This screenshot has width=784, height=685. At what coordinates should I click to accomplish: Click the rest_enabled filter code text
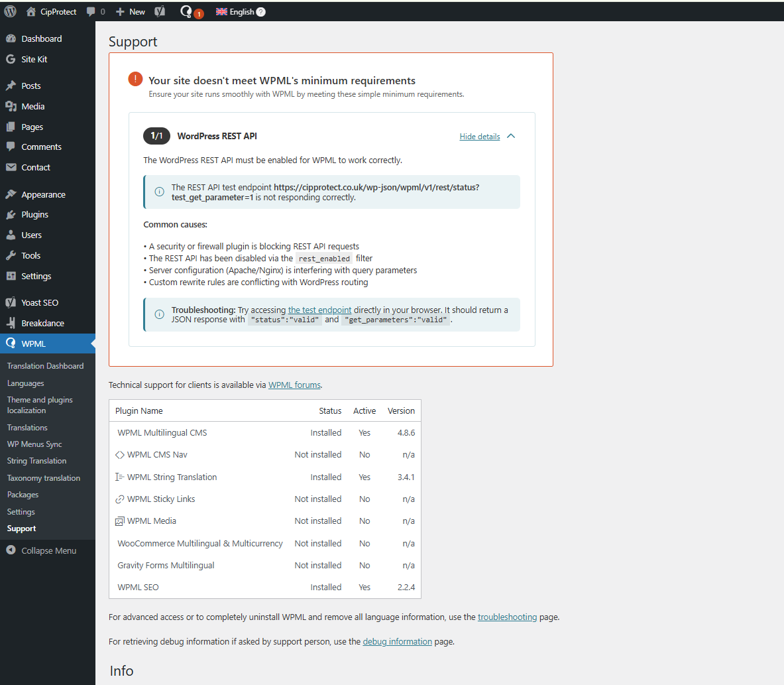(325, 259)
